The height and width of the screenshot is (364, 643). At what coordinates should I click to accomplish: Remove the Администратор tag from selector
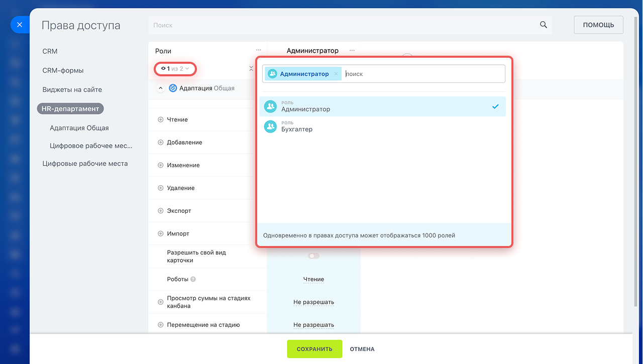pyautogui.click(x=336, y=74)
